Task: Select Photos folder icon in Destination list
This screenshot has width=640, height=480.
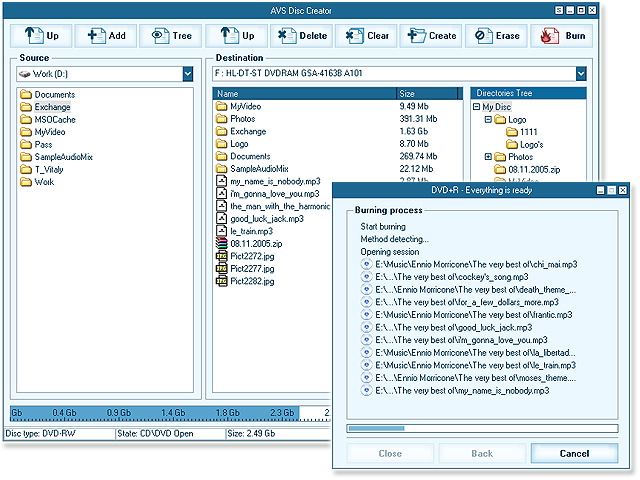Action: point(222,119)
